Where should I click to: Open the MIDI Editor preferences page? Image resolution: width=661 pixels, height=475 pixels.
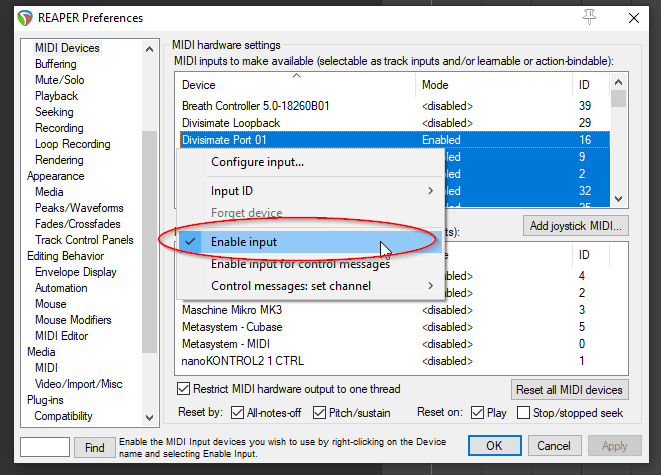tap(62, 336)
